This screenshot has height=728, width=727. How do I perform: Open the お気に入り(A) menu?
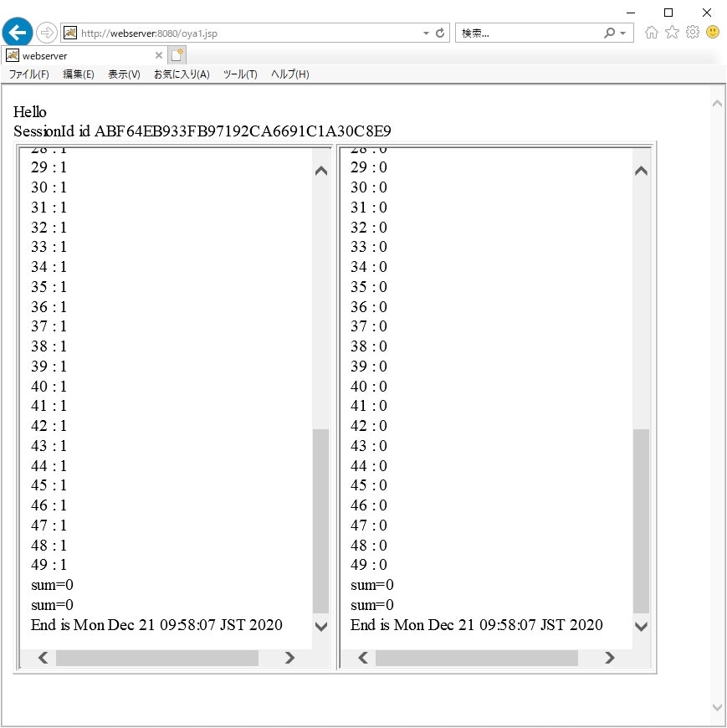pyautogui.click(x=182, y=74)
